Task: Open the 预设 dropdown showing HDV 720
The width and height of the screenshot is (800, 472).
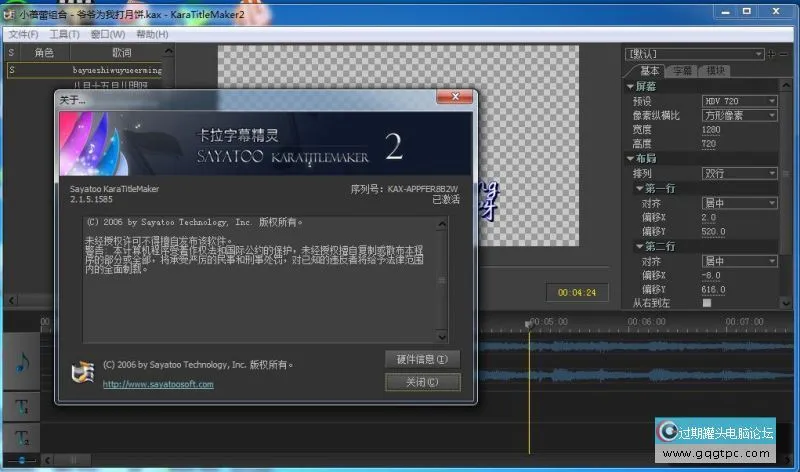Action: 739,101
